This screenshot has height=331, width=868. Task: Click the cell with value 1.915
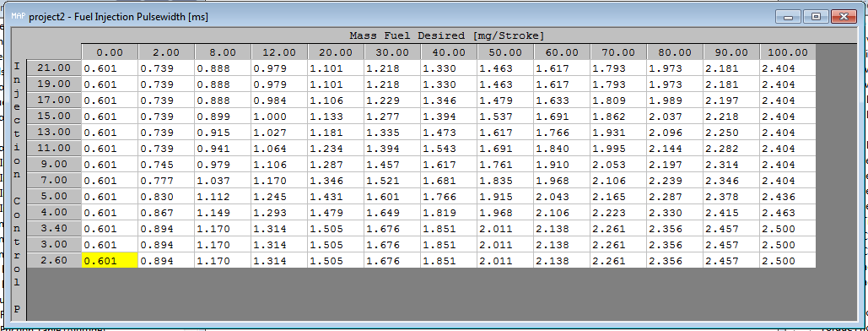(505, 197)
